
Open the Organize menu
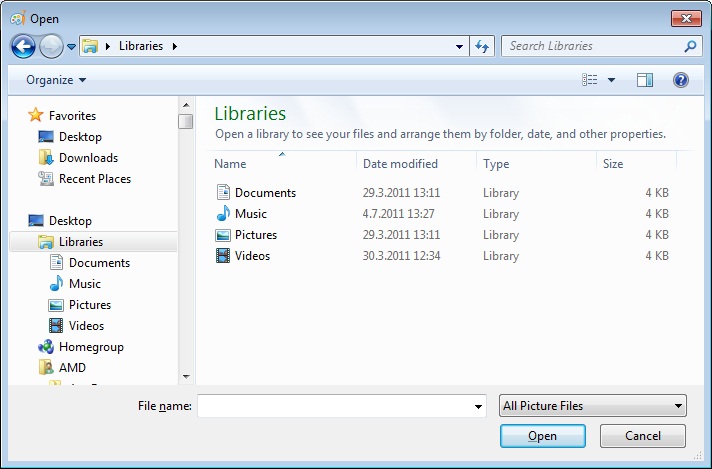click(x=56, y=80)
